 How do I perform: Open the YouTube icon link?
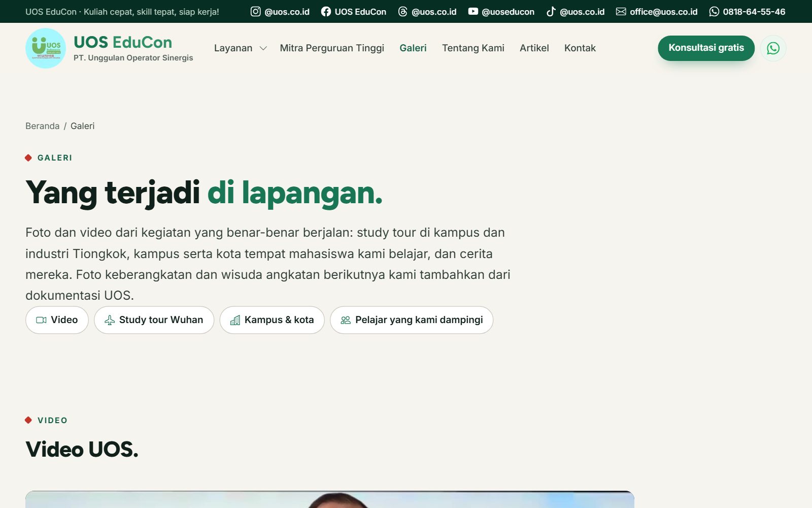(x=473, y=11)
